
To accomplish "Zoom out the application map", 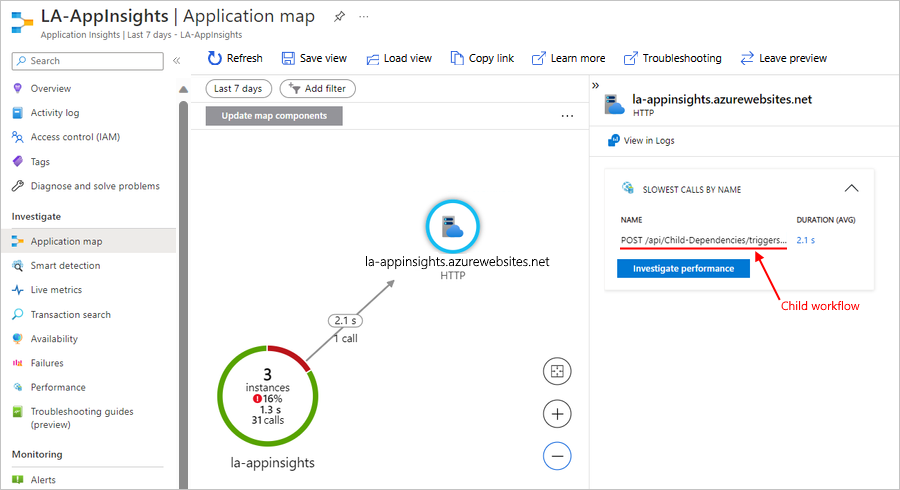I will (x=557, y=456).
